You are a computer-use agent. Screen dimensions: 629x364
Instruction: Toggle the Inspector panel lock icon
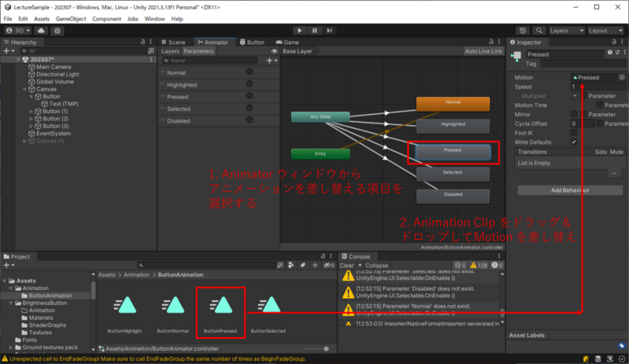pos(614,42)
